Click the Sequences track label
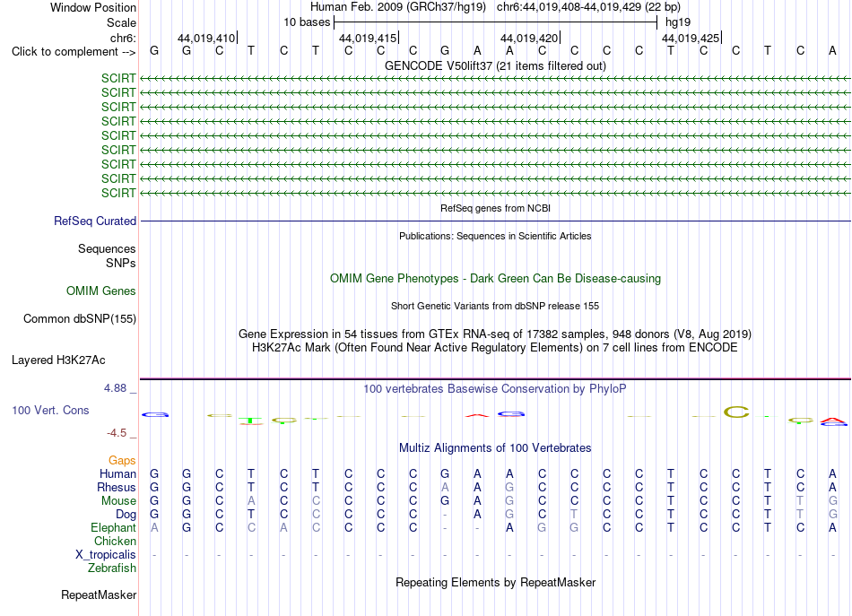This screenshot has height=616, width=852. [x=107, y=248]
